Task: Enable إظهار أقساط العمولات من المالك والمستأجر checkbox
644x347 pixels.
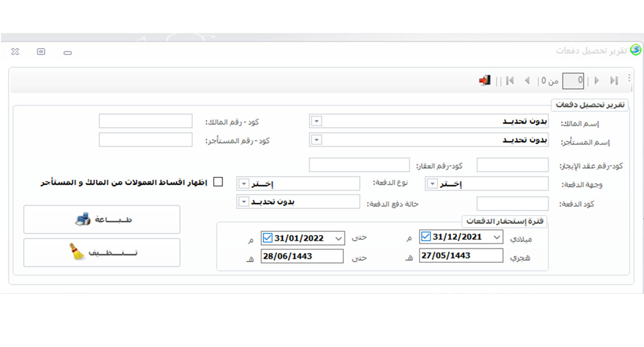Action: (218, 182)
